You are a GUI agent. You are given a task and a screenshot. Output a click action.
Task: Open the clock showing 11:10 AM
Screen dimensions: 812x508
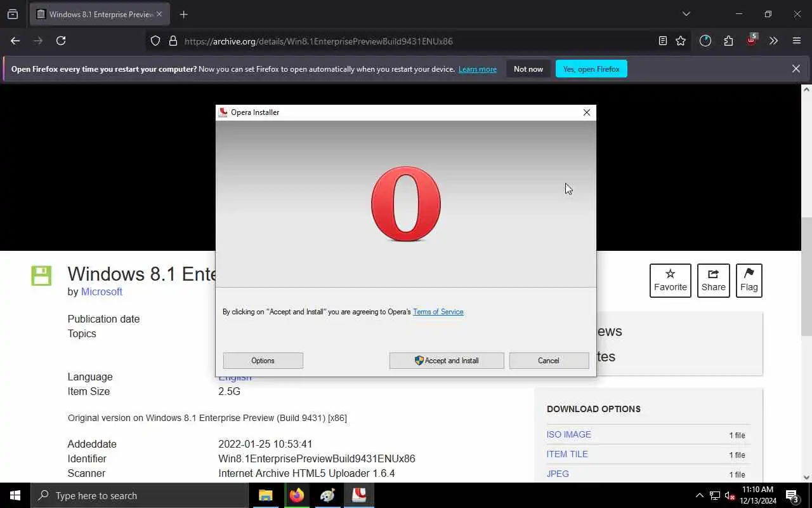coord(757,495)
